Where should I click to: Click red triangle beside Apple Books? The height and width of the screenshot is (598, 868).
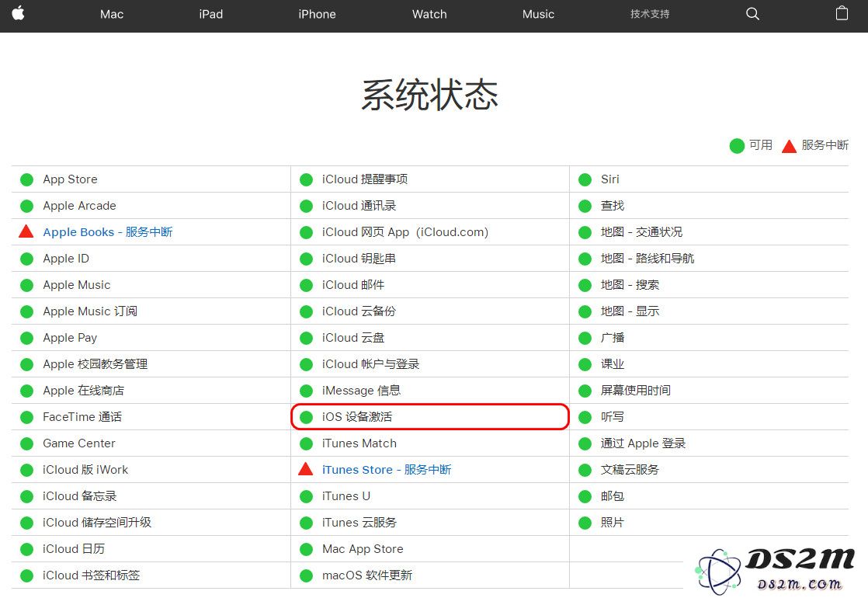click(x=26, y=231)
